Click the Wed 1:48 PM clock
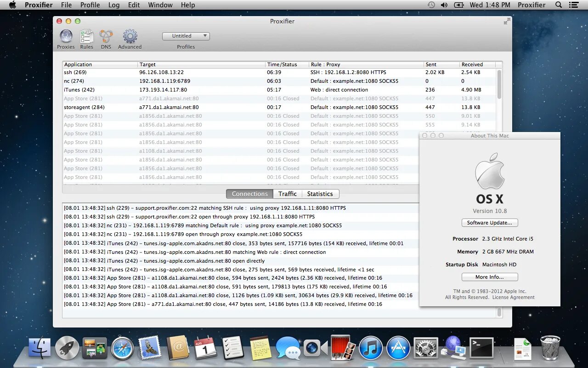The width and height of the screenshot is (588, 368). click(490, 5)
